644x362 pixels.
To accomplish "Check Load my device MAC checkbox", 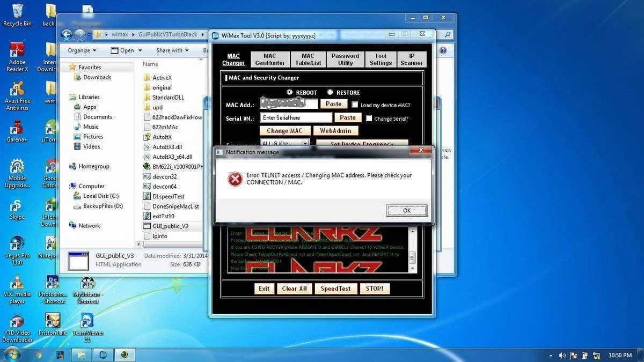I will click(355, 105).
